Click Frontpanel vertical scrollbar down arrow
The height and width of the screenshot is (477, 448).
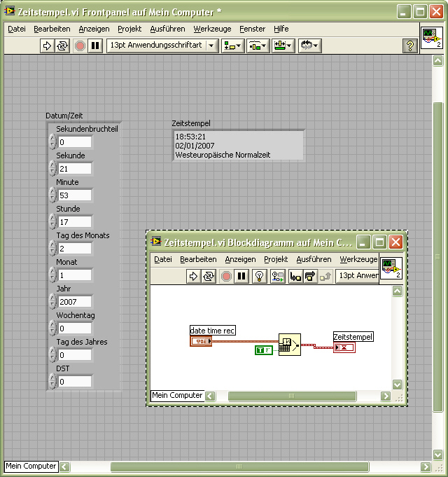coord(437,455)
